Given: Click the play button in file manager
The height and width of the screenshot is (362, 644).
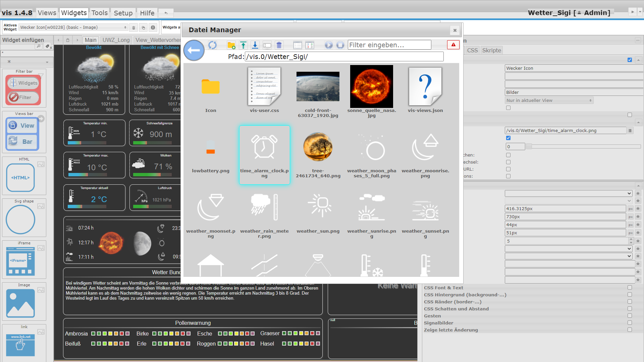Looking at the screenshot, I should [x=328, y=45].
